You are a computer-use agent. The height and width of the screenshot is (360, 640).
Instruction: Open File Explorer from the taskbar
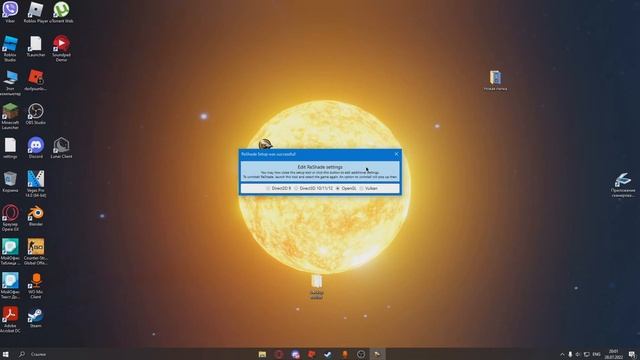click(262, 354)
